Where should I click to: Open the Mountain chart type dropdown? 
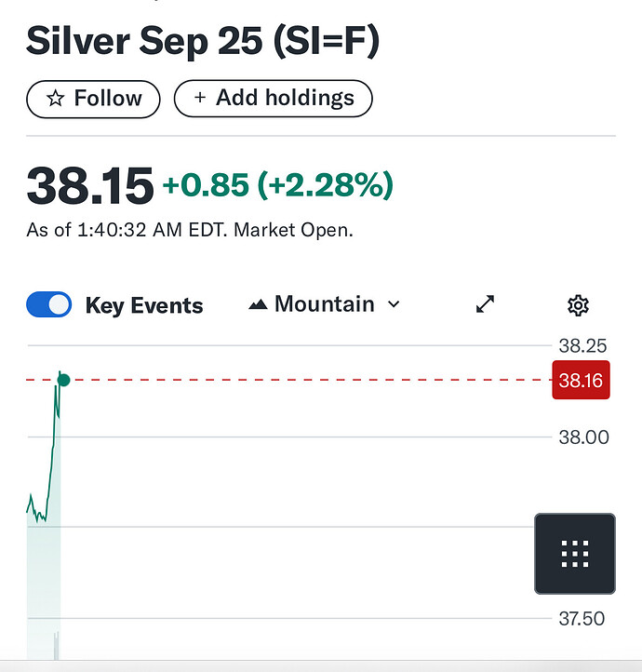tap(324, 304)
